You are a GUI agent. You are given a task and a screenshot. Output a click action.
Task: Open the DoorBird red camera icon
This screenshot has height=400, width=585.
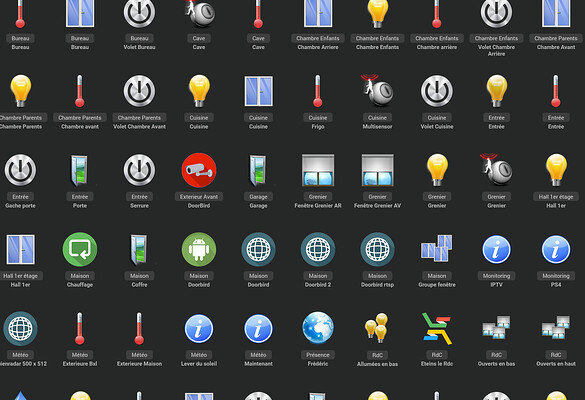[x=199, y=170]
